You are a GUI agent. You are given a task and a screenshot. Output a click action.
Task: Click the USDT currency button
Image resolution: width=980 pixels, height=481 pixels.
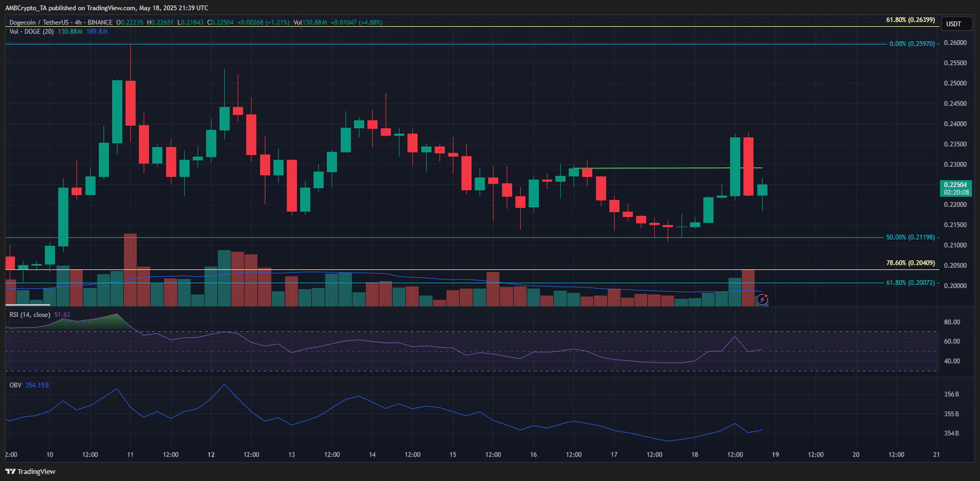954,24
